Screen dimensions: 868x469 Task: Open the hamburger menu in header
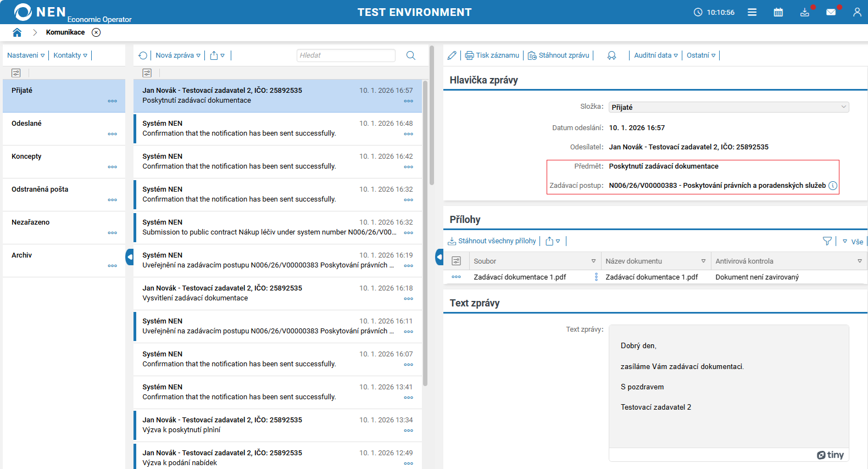click(x=752, y=12)
